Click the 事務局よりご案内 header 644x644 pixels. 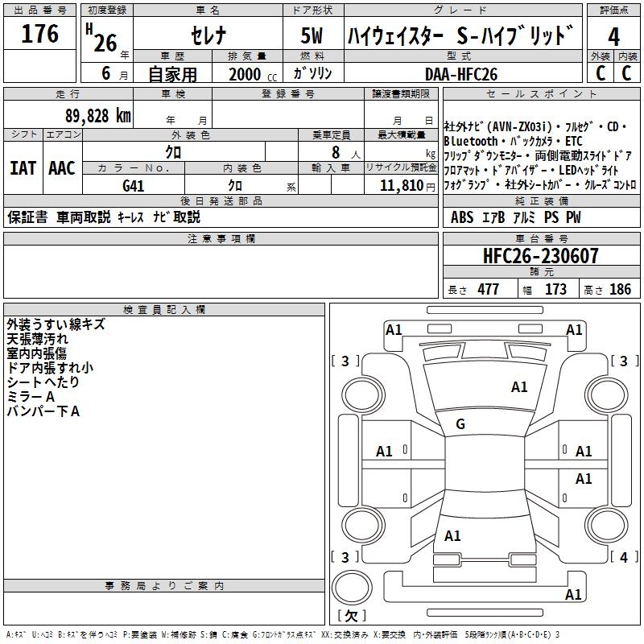pos(164,585)
